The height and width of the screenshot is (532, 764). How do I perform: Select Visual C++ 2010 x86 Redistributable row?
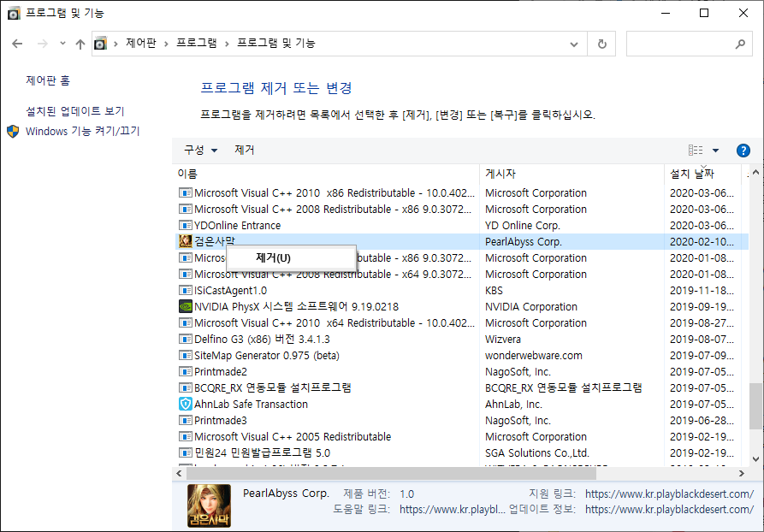[462, 193]
